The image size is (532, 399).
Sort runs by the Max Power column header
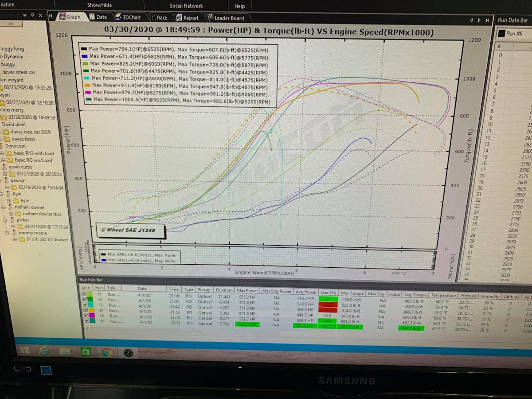[x=247, y=290]
